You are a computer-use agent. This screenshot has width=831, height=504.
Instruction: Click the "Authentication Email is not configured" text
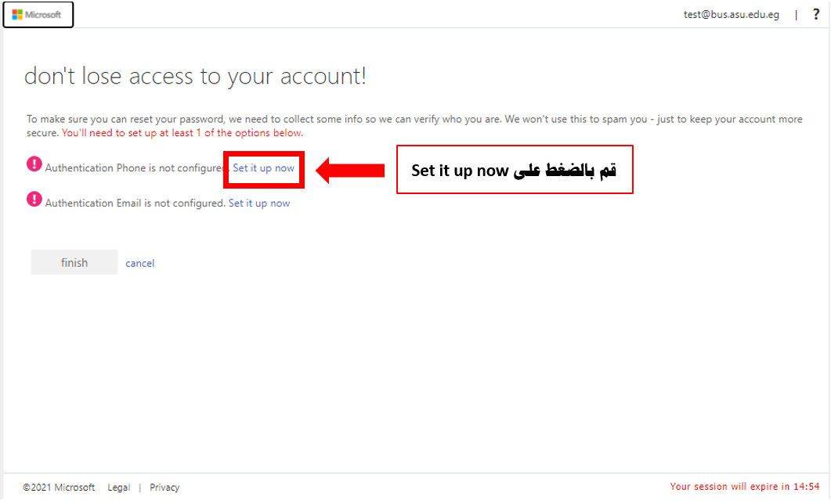pyautogui.click(x=135, y=203)
